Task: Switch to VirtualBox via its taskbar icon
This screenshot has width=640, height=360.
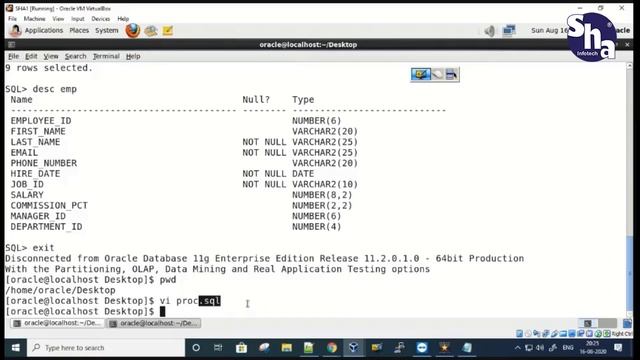Action: [353, 348]
